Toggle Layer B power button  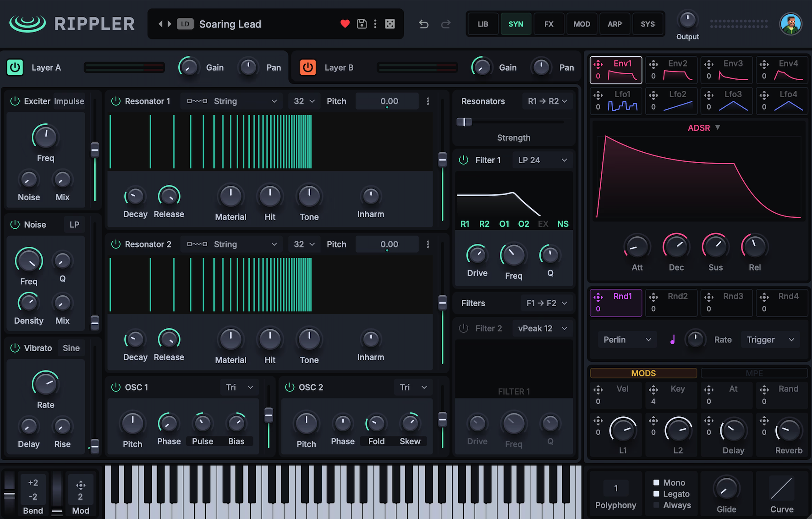pyautogui.click(x=308, y=67)
